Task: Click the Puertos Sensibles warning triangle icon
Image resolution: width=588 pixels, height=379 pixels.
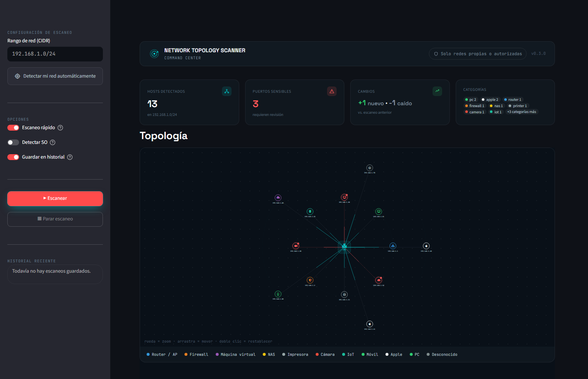Action: [x=332, y=91]
